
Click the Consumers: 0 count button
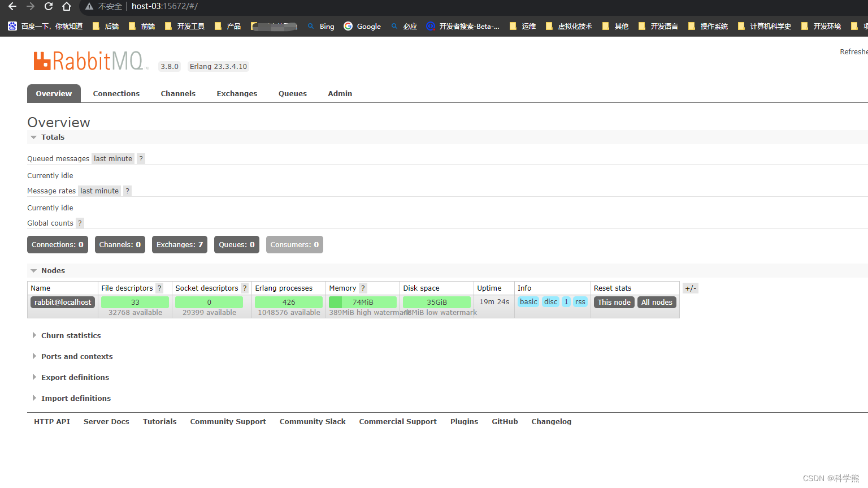click(294, 244)
